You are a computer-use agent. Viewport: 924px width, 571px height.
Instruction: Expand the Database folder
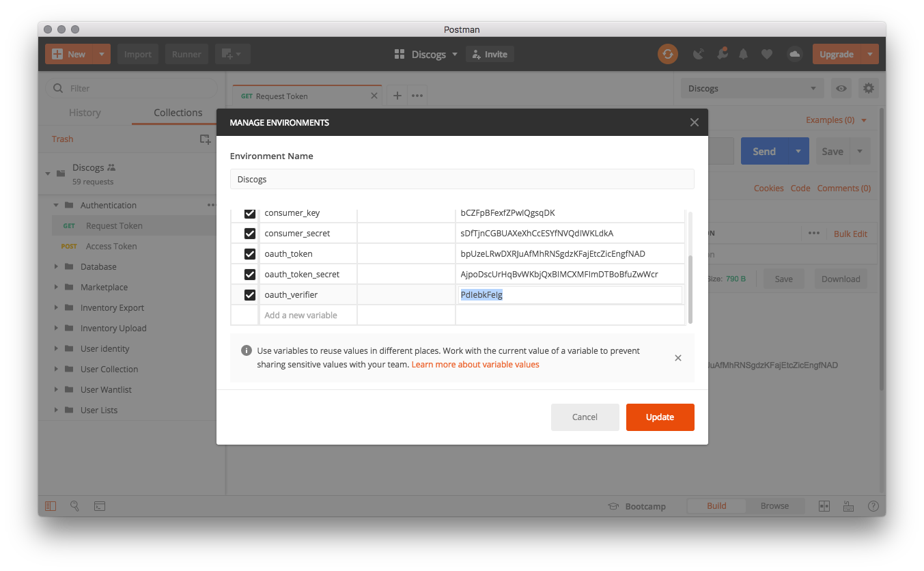tap(56, 266)
